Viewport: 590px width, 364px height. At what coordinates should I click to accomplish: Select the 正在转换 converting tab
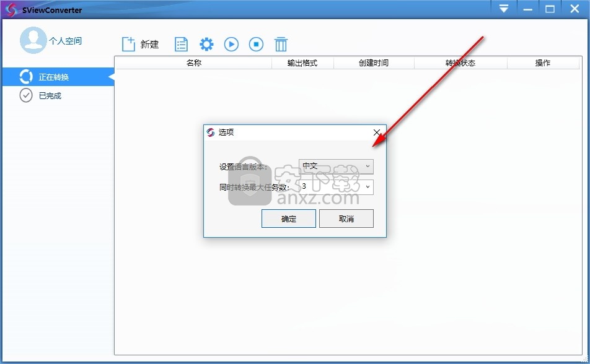pos(58,77)
